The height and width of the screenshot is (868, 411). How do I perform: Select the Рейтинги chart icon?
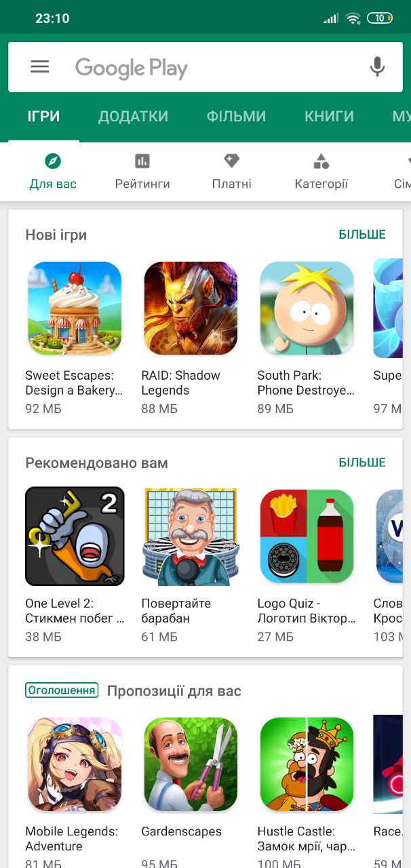click(x=142, y=161)
